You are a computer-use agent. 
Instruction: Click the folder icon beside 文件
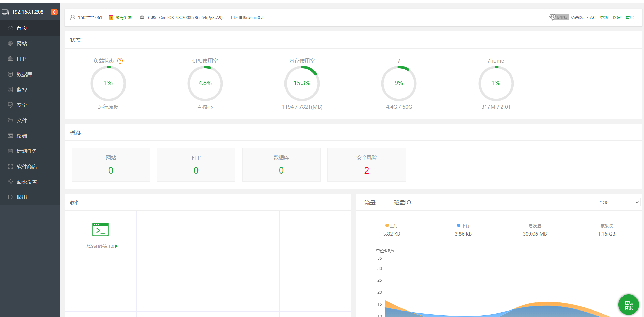(x=10, y=120)
